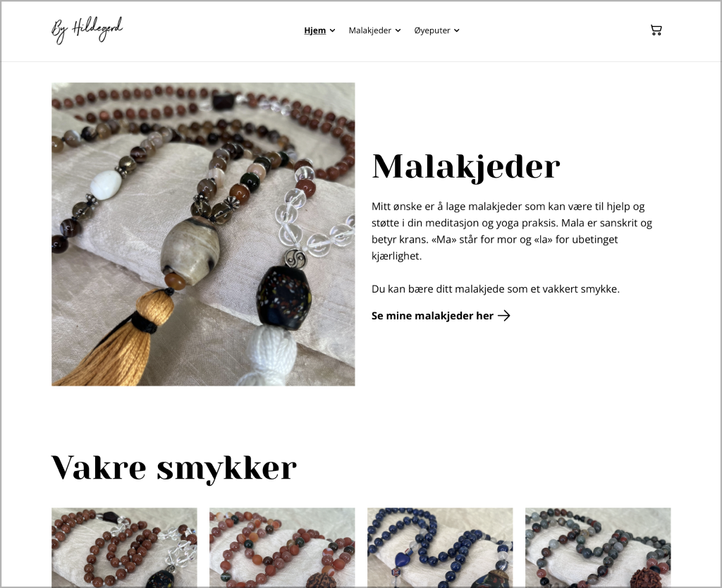Select the Hjem menu item
The image size is (722, 588).
315,30
